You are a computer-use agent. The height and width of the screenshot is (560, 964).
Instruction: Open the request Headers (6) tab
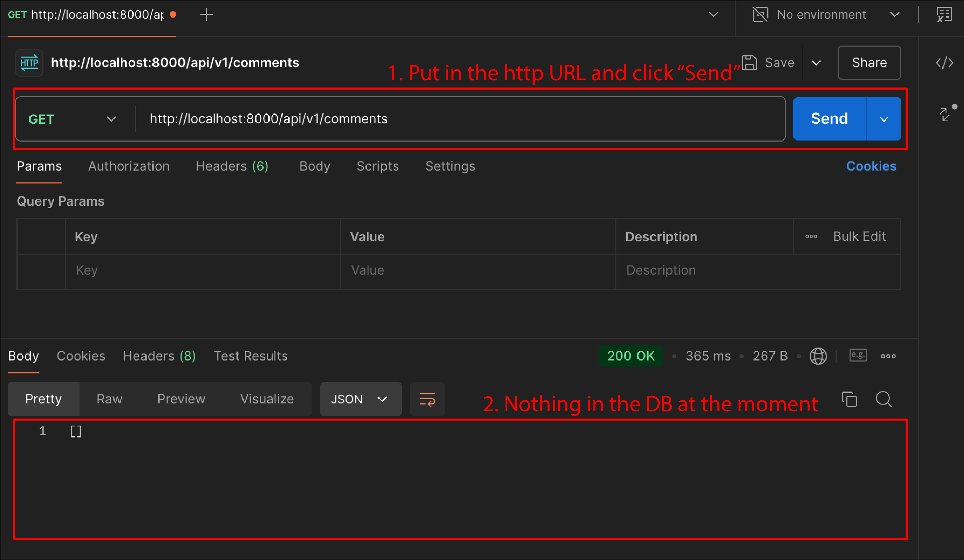pyautogui.click(x=232, y=166)
